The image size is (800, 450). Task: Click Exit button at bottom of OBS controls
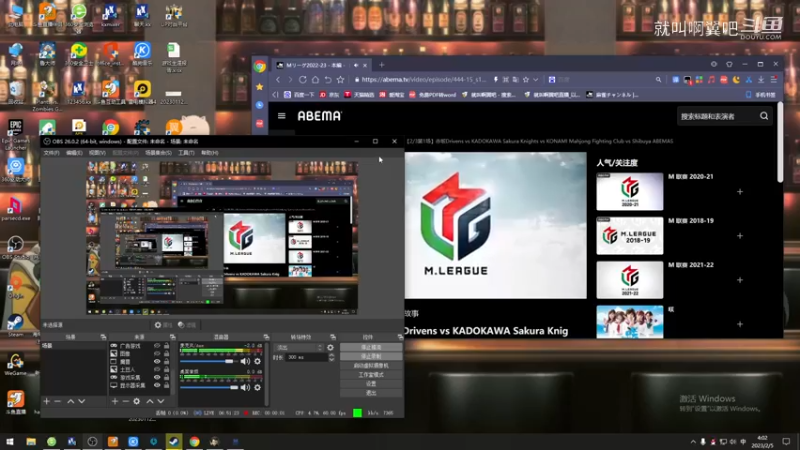pos(371,393)
